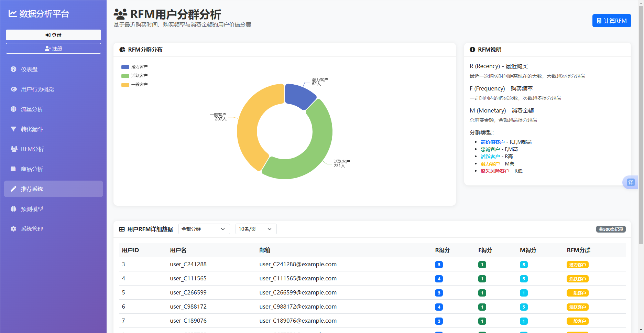Click the 用户名 column header
Screen dimensions: 644x333
(178, 250)
